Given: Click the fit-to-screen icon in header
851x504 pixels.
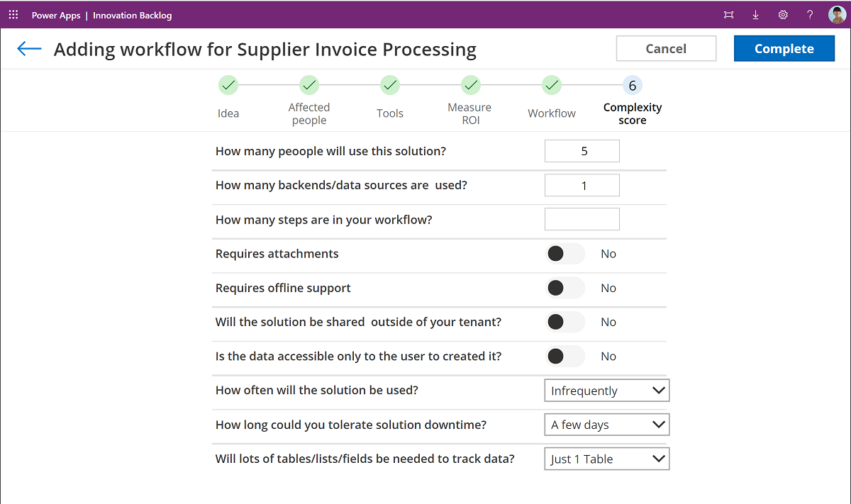Looking at the screenshot, I should [x=728, y=15].
